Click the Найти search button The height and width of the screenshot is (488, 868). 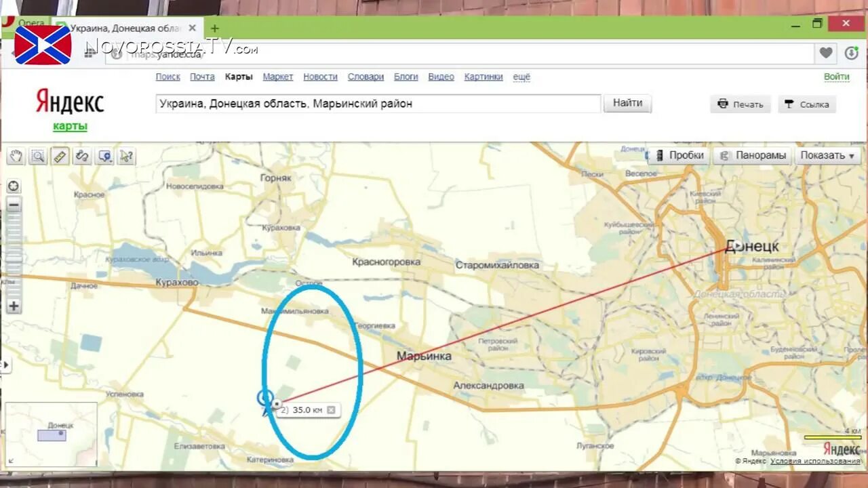point(627,103)
